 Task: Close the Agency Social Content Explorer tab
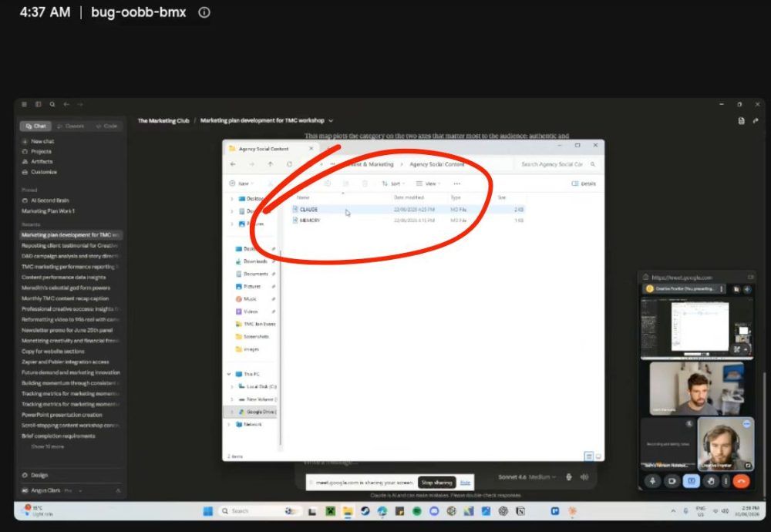pyautogui.click(x=311, y=149)
